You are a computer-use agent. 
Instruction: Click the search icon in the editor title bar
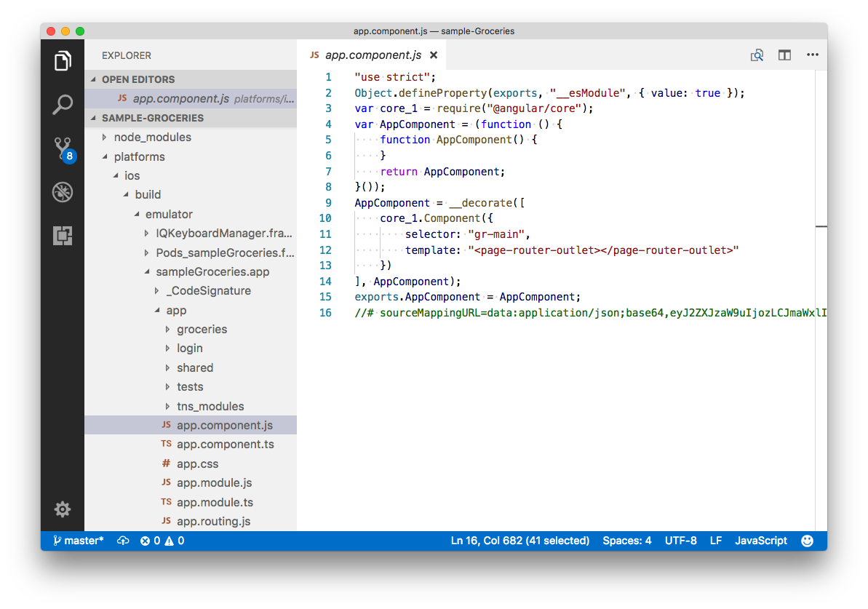pyautogui.click(x=757, y=55)
